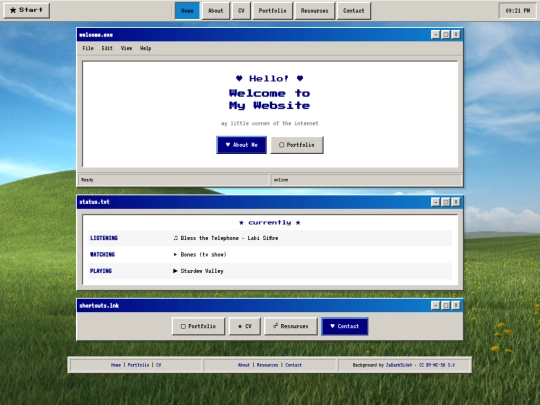Screen dimensions: 540x405
Task: Click 'my little corner of the internet' tagline
Action: click(270, 123)
